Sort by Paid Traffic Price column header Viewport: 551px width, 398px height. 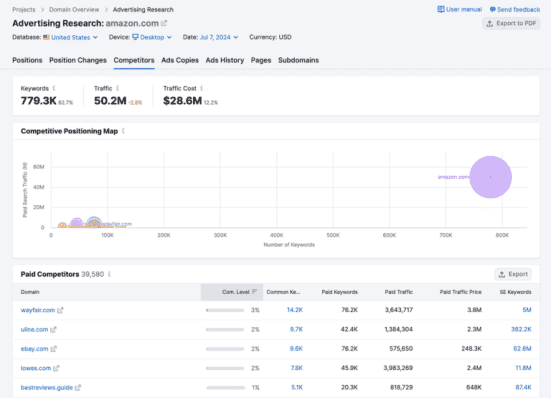point(460,292)
